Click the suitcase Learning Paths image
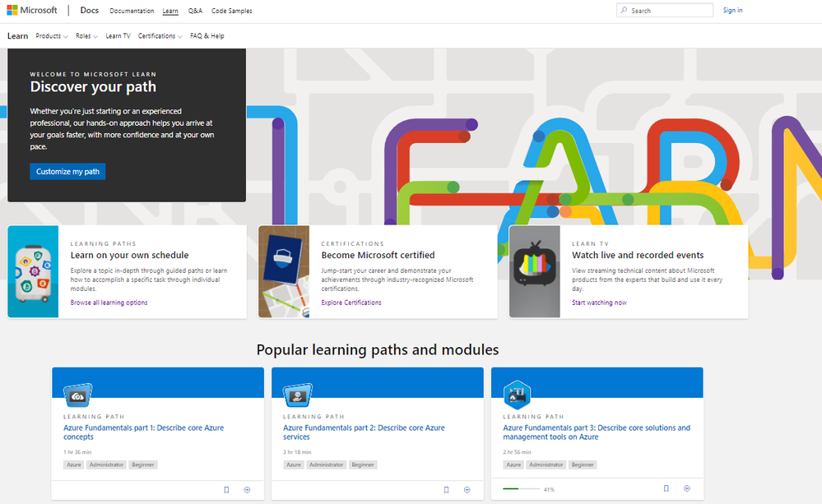 pos(33,271)
